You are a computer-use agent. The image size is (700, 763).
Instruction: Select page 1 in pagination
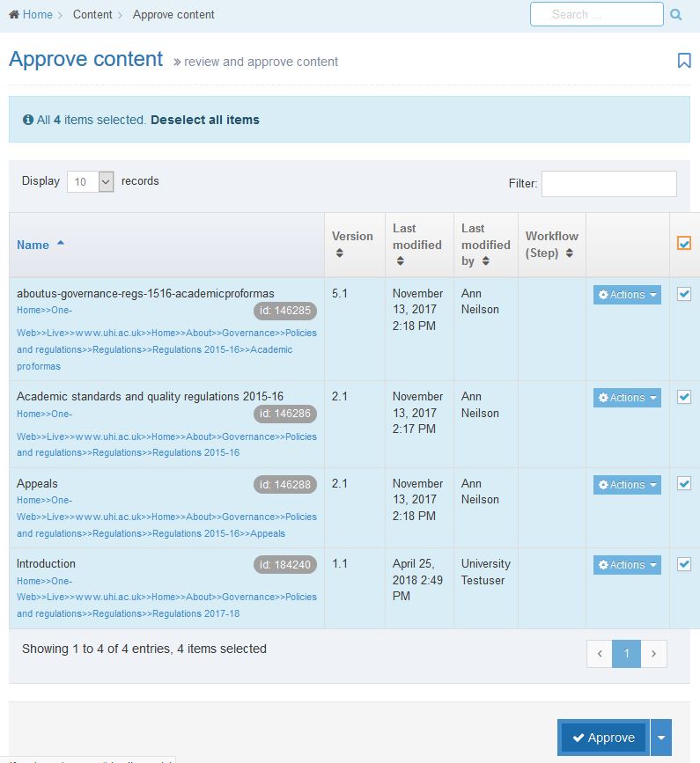(627, 654)
